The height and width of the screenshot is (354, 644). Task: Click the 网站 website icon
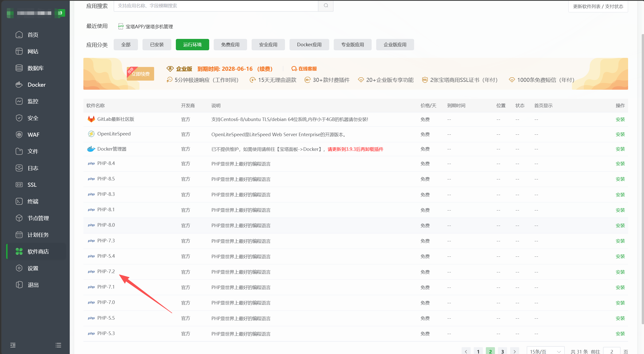pyautogui.click(x=19, y=51)
